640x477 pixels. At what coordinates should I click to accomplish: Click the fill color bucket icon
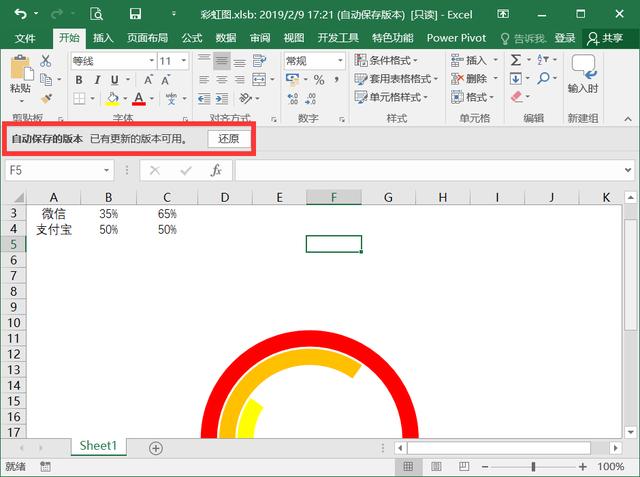[113, 98]
